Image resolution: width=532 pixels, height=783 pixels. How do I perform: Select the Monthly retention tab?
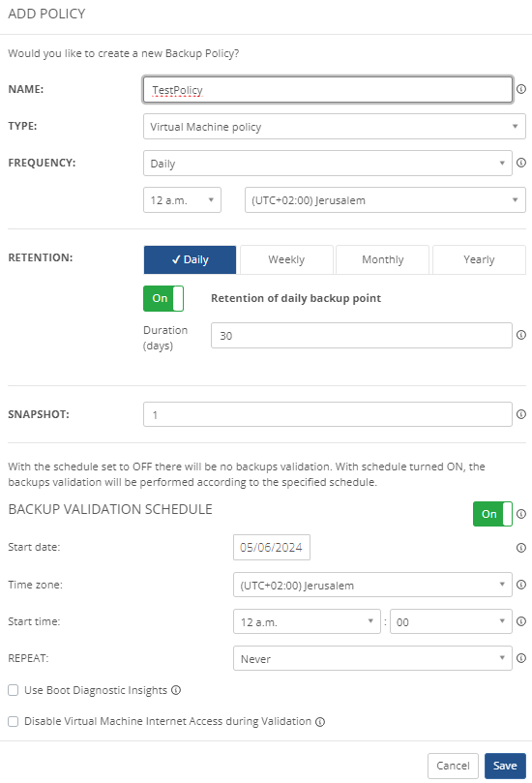click(383, 259)
